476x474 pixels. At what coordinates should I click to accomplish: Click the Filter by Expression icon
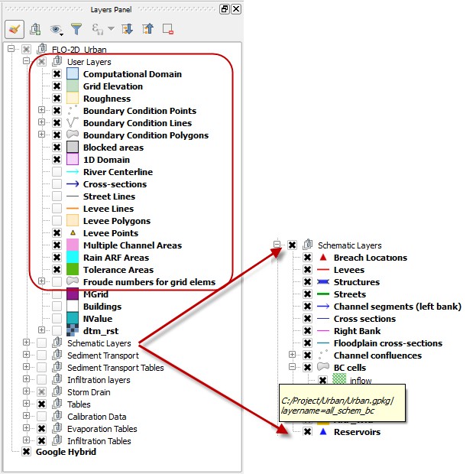[98, 29]
